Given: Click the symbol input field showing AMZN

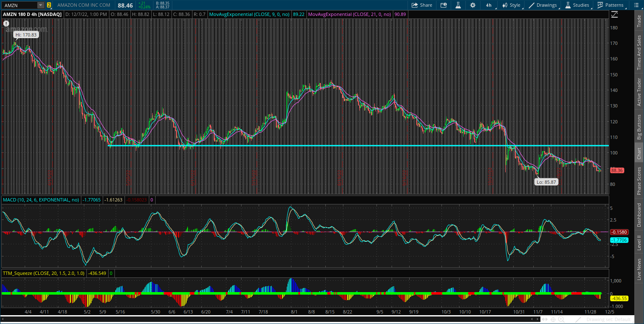Looking at the screenshot, I should 20,5.
